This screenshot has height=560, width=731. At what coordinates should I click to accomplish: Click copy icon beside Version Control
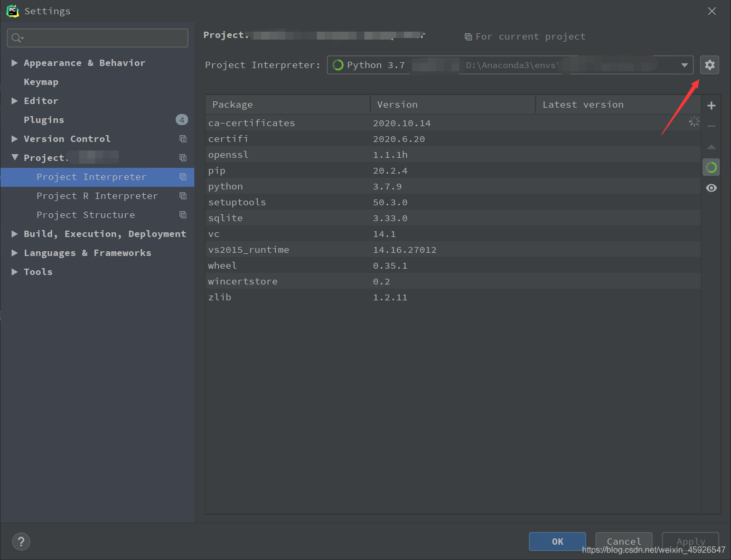coord(183,139)
